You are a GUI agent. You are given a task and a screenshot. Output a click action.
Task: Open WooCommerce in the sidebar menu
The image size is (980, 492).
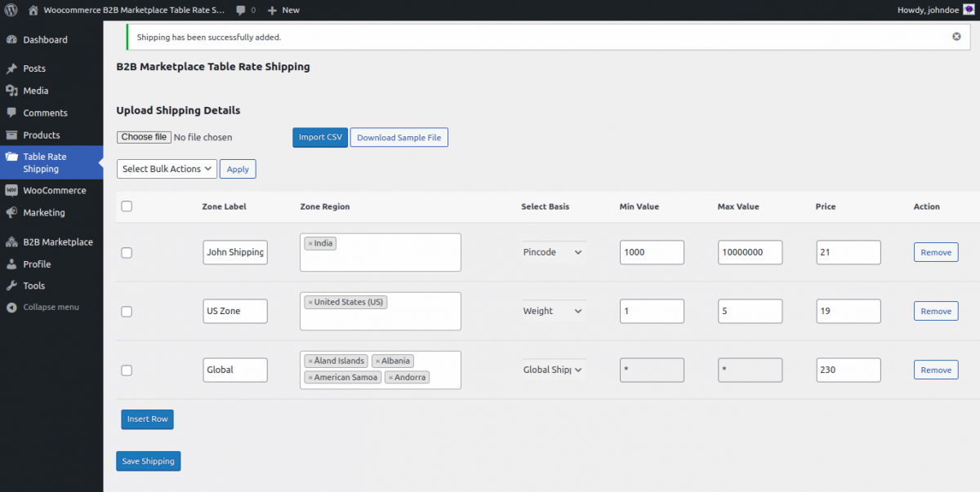pos(54,190)
